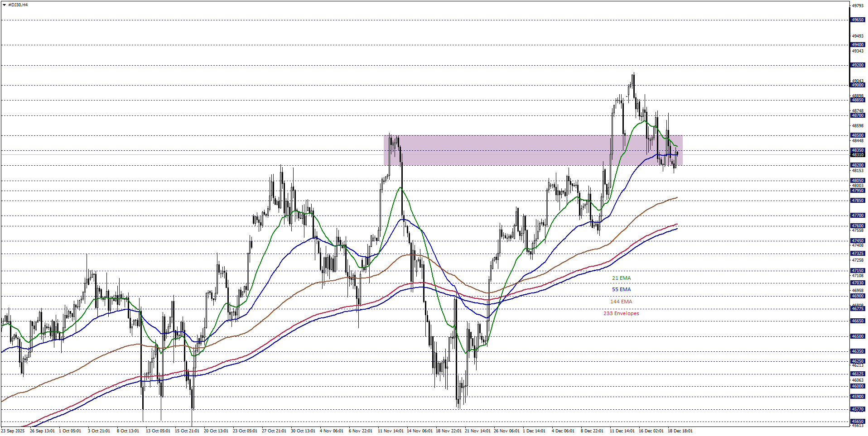Click the triangle beside the #DJ30,H4 title
Screen dimensions: 868x436
[4, 5]
